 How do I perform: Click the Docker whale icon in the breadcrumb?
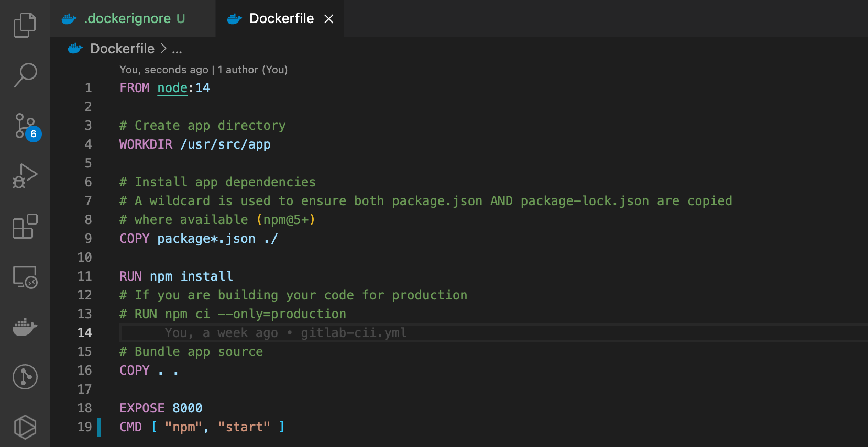75,49
